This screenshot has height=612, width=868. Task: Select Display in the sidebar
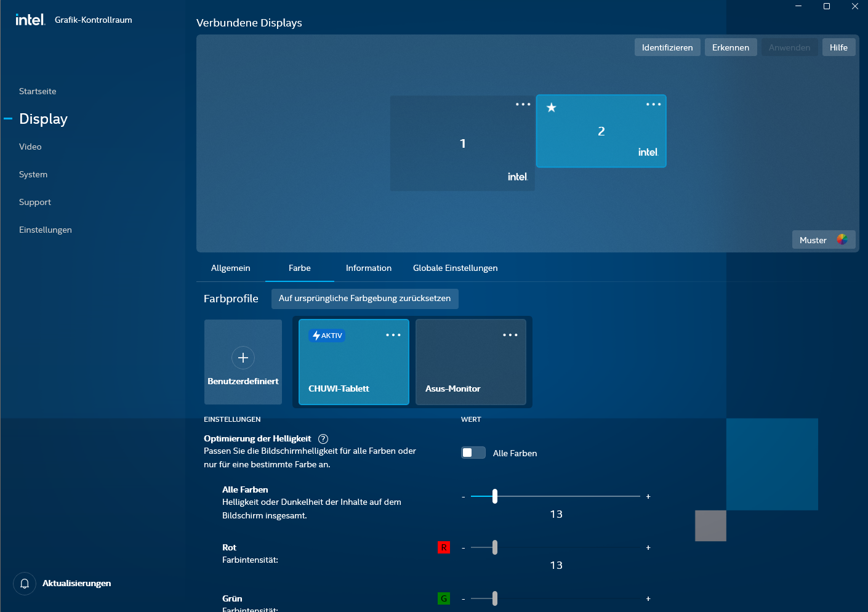(x=43, y=119)
